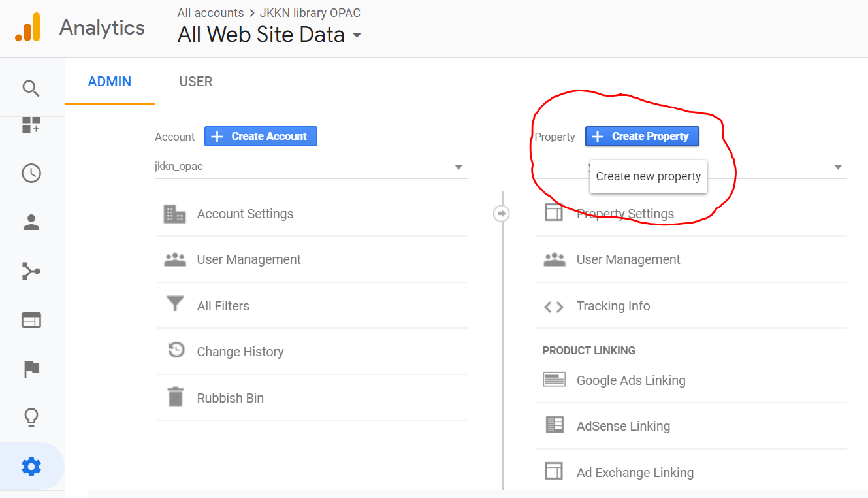Click the Google Ads Linking icon
Image resolution: width=868 pixels, height=498 pixels.
(554, 380)
